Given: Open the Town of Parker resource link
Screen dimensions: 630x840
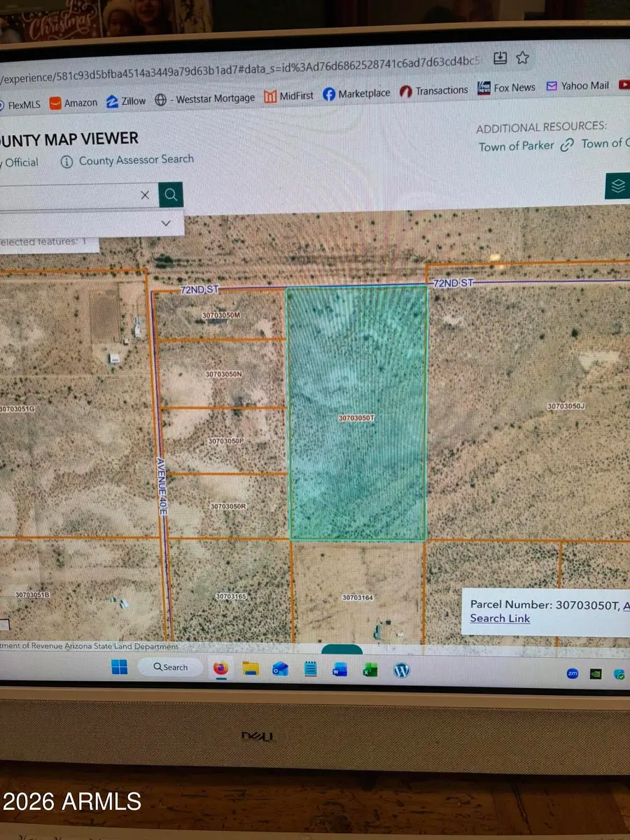Looking at the screenshot, I should [516, 146].
